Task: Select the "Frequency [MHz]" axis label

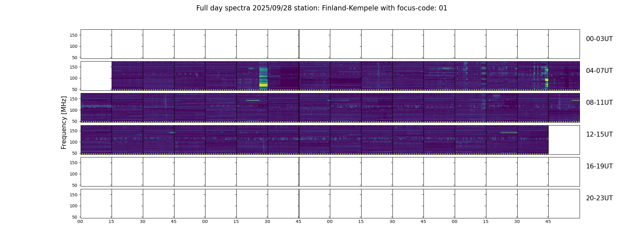Action: tap(64, 123)
